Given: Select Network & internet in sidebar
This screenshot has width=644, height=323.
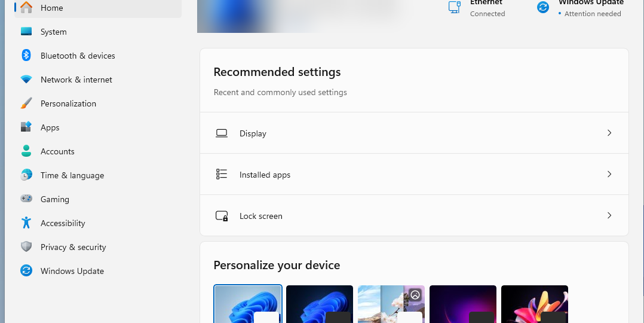Looking at the screenshot, I should click(98, 80).
